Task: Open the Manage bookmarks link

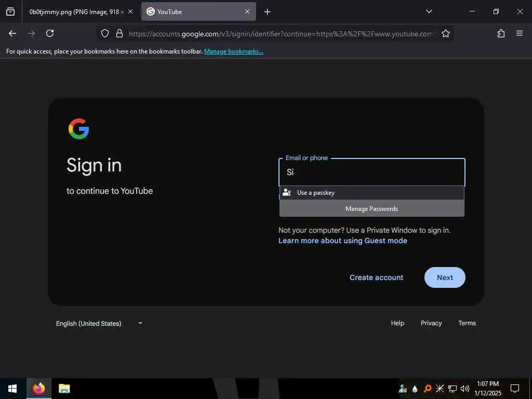Action: tap(233, 51)
